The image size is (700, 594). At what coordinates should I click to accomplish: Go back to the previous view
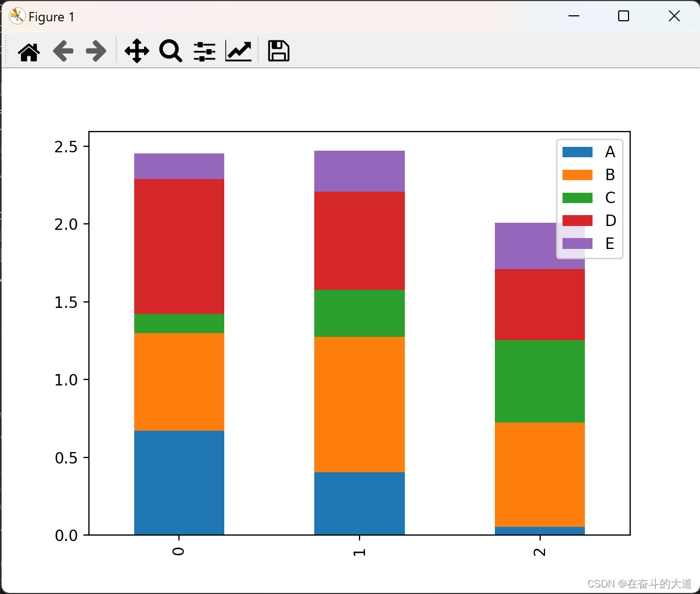(63, 51)
